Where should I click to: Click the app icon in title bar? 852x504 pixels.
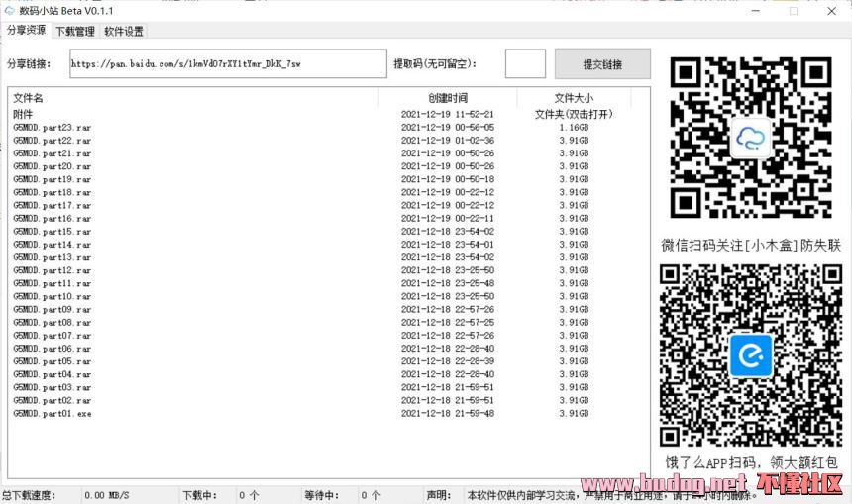click(x=10, y=11)
